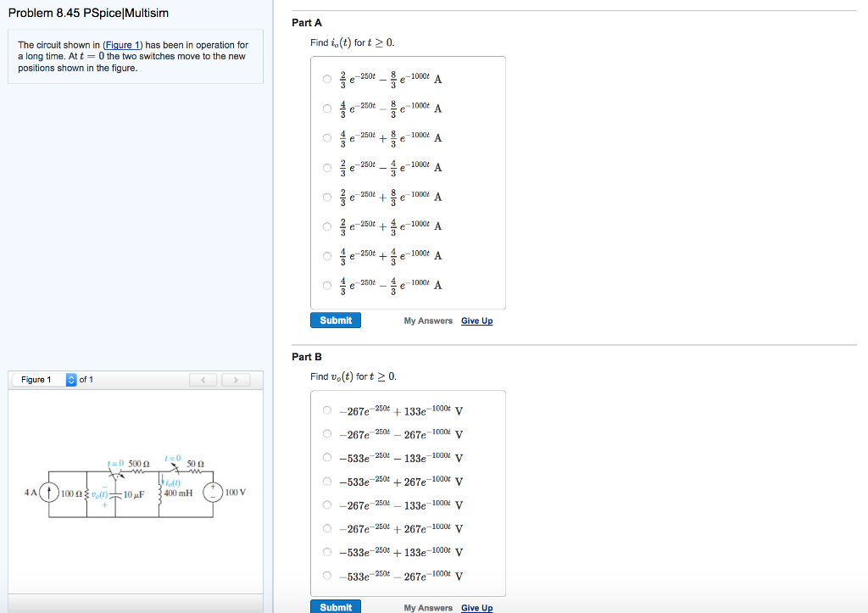
Task: View My Answers for Part A
Action: click(428, 320)
